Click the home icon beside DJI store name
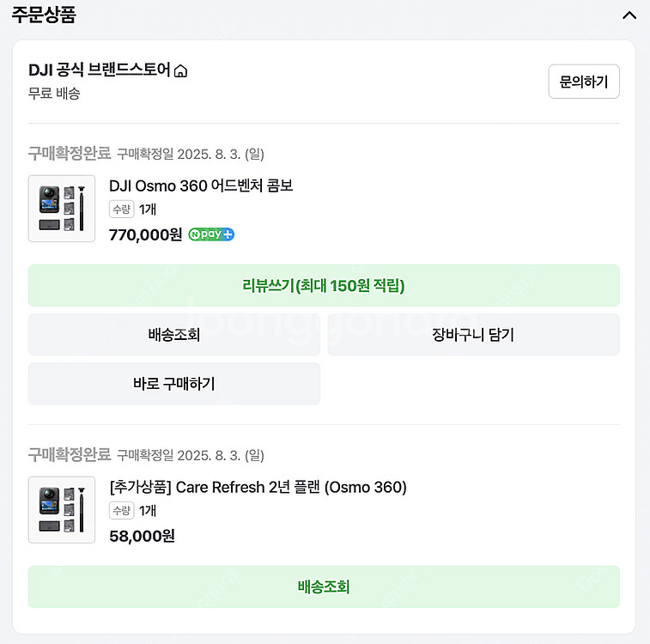Viewport: 650px width, 644px height. coord(180,71)
